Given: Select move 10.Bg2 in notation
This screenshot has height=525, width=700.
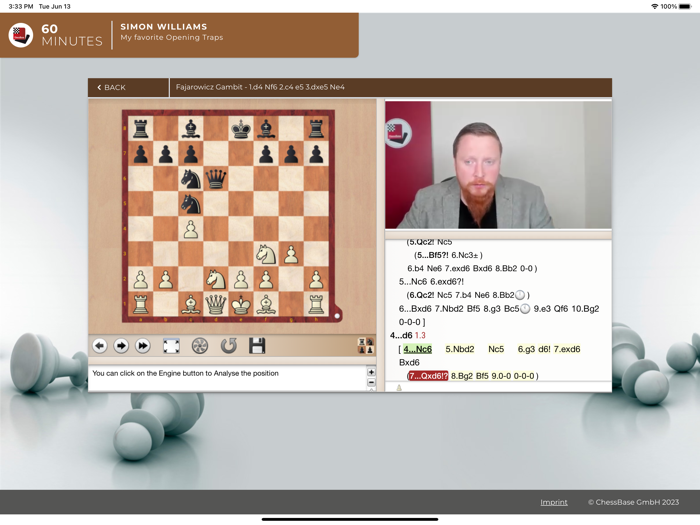Looking at the screenshot, I should pos(585,309).
